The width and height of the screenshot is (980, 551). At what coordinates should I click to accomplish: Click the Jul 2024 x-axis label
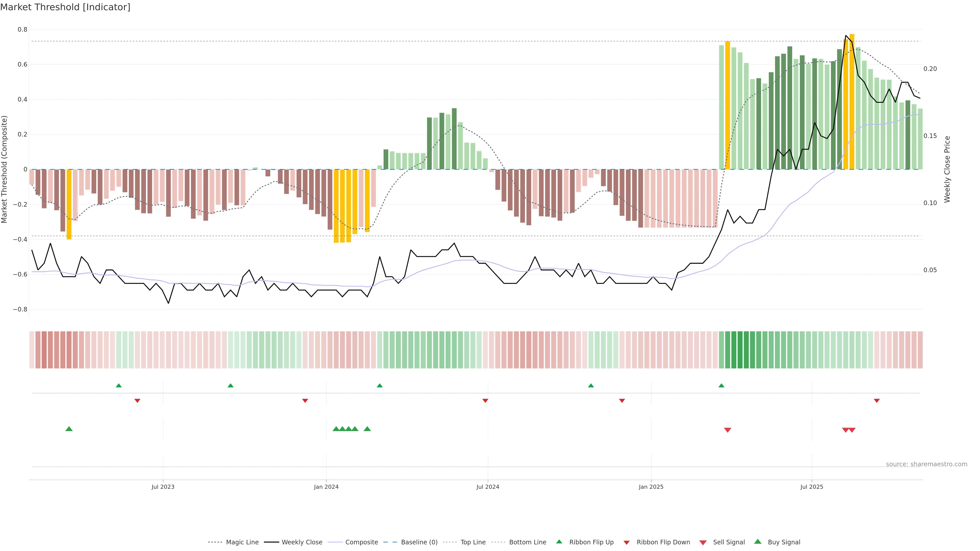488,487
